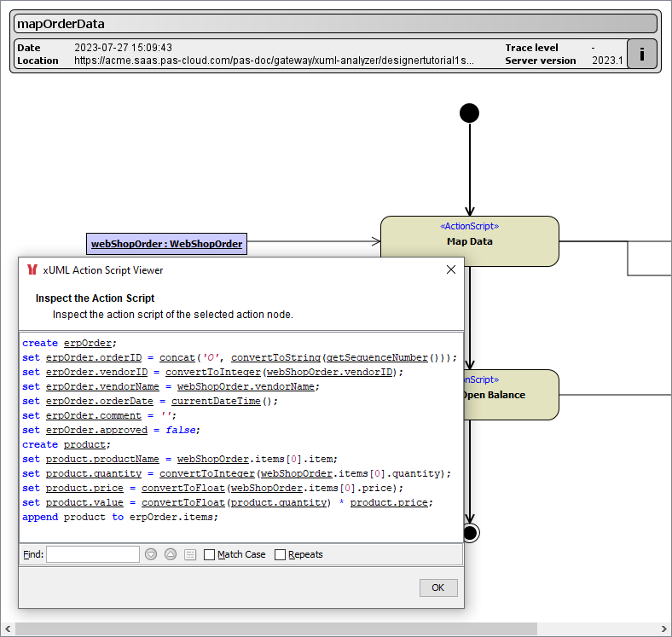This screenshot has width=672, height=637.
Task: Click inside the Find text field
Action: 92,554
